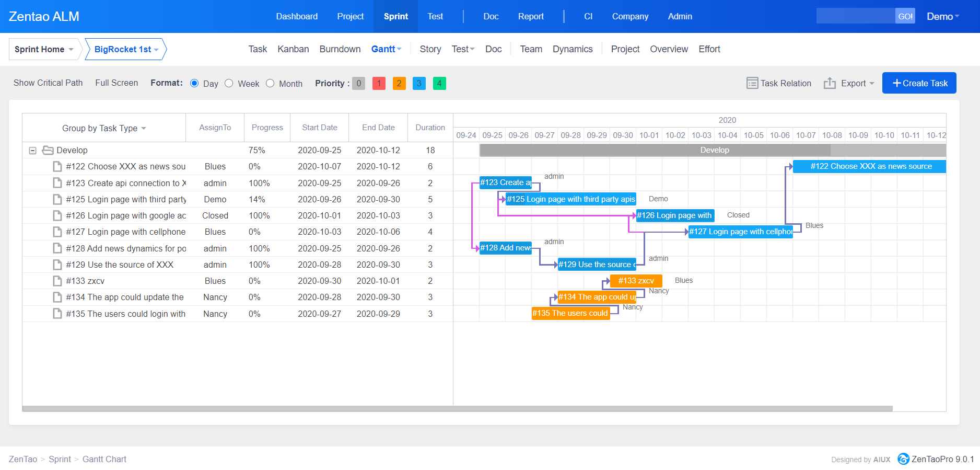This screenshot has height=470, width=980.
Task: Click the Develop folder icon
Action: coord(48,151)
